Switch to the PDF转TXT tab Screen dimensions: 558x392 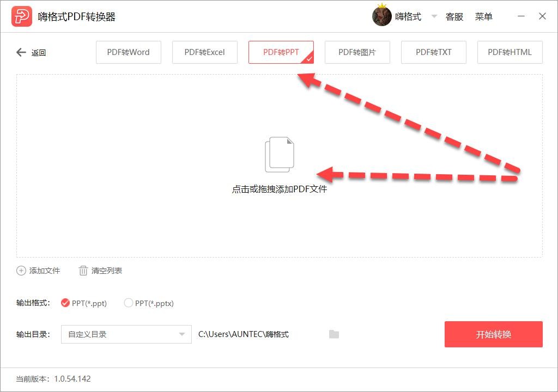pyautogui.click(x=433, y=52)
